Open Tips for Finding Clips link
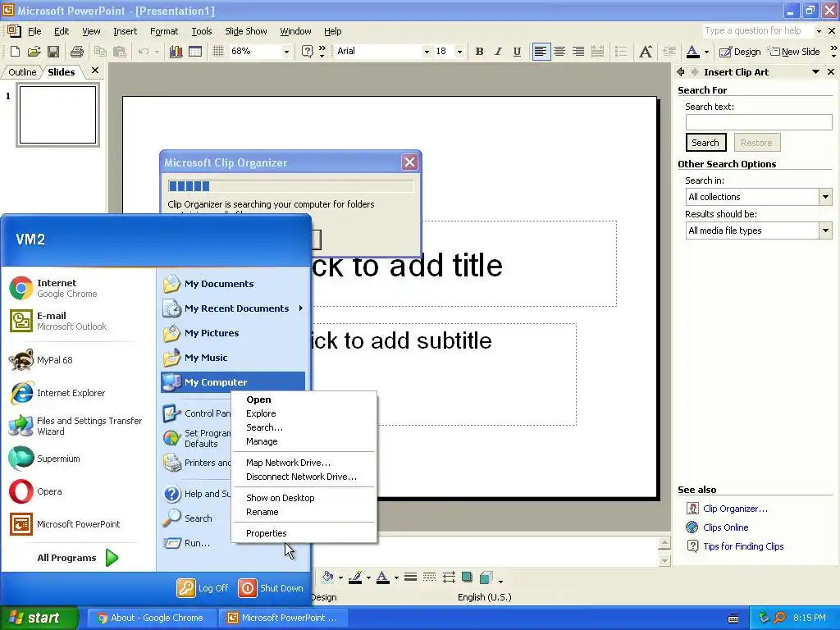 743,546
